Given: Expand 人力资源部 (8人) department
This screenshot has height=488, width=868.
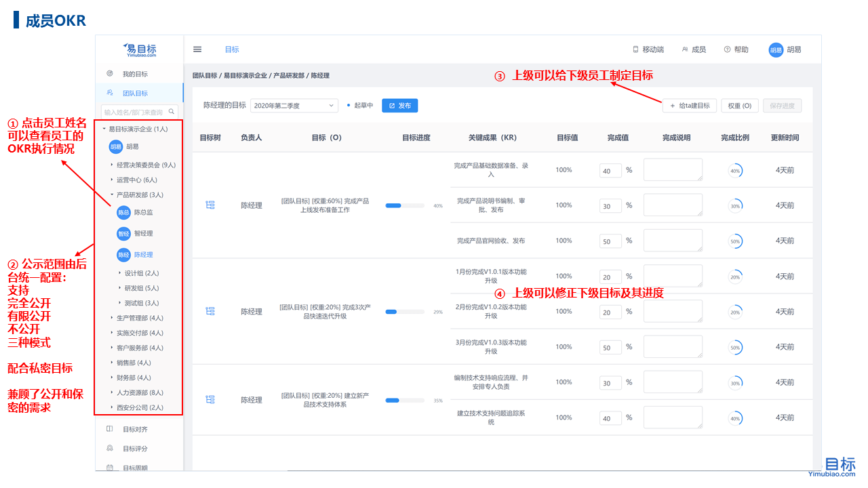Looking at the screenshot, I should (112, 392).
